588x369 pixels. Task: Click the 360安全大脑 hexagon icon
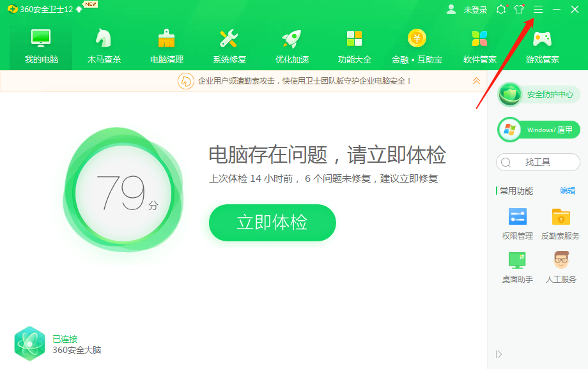pos(29,343)
